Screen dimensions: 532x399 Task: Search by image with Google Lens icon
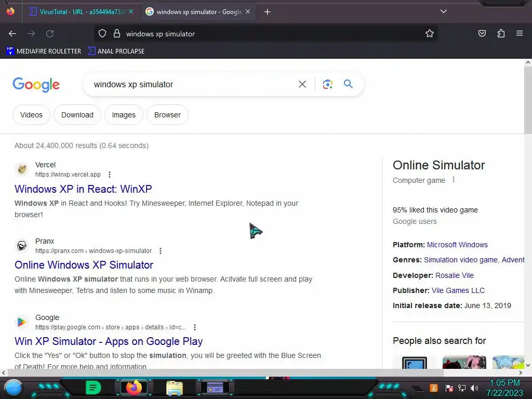[327, 84]
